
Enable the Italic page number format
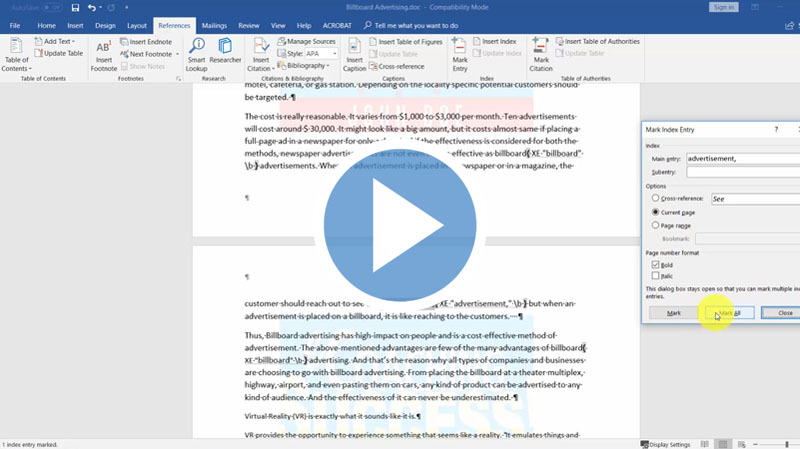pos(656,276)
